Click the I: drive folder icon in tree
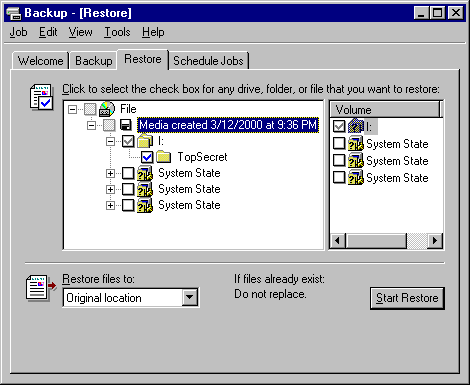 click(x=145, y=141)
